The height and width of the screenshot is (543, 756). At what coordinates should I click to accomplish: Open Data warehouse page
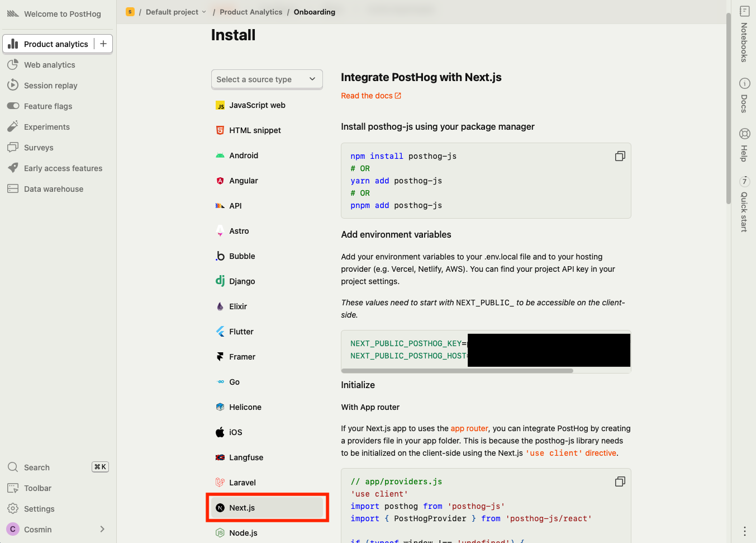[58, 189]
